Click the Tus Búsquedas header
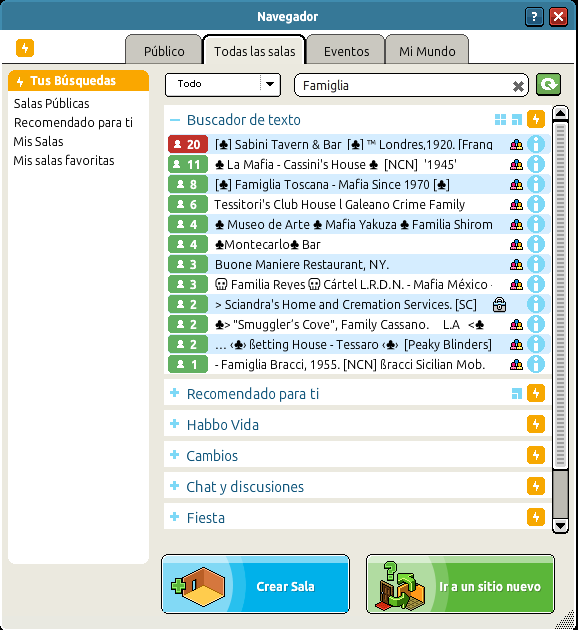The image size is (578, 630). click(x=78, y=81)
